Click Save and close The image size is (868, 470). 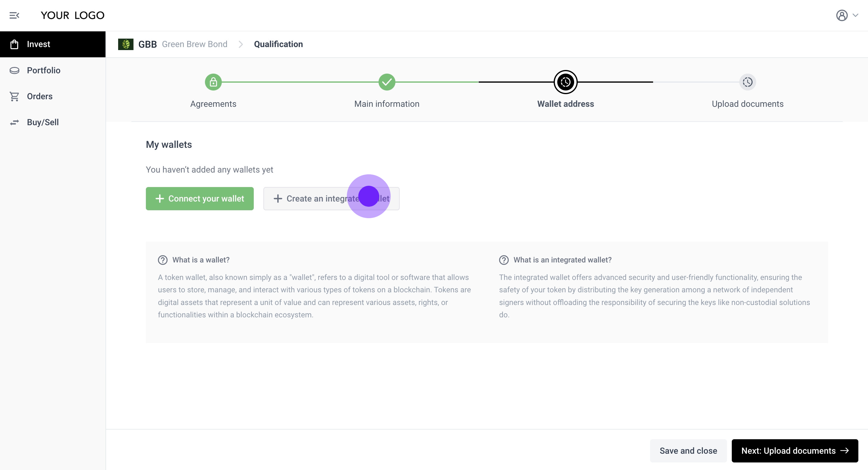point(688,451)
